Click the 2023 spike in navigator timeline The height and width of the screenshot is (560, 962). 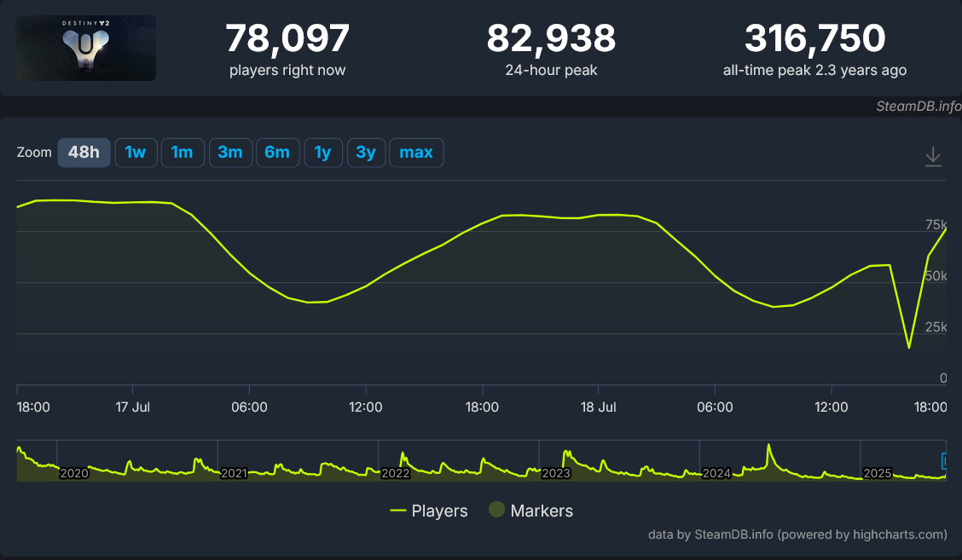point(565,454)
